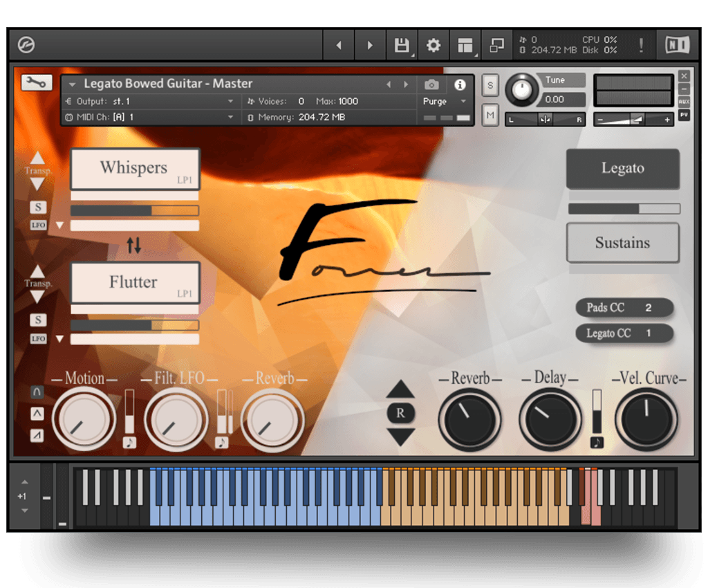The image size is (708, 588).
Task: Click the exclamation warning icon
Action: tap(641, 46)
